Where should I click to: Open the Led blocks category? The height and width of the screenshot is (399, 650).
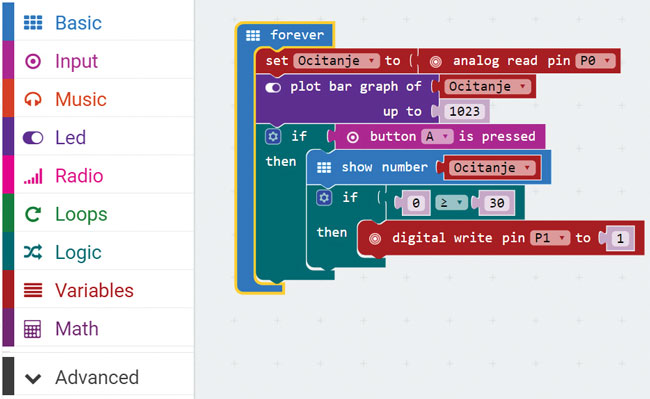point(98,137)
